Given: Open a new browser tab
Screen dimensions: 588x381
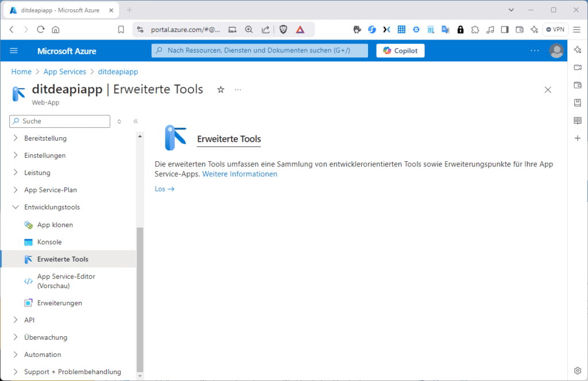Looking at the screenshot, I should point(129,10).
